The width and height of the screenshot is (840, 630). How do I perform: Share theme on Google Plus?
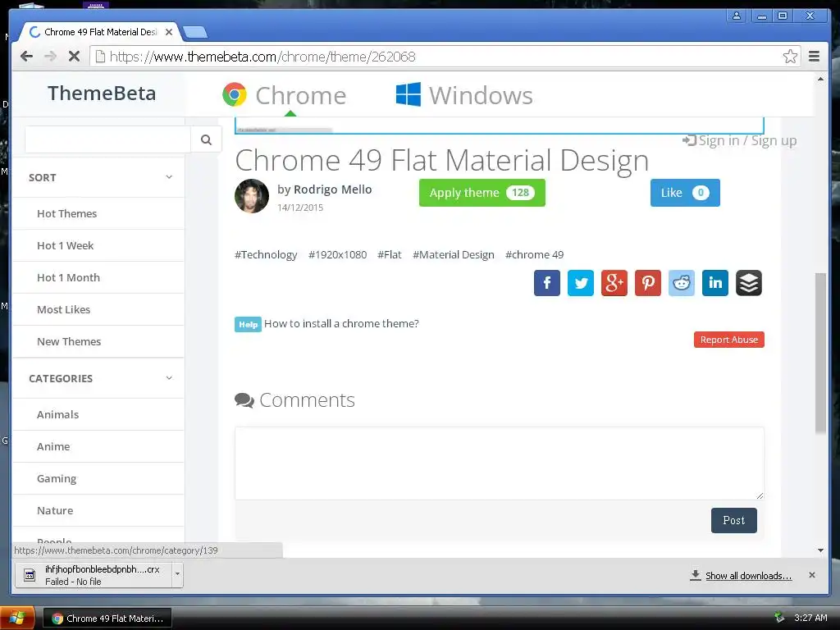coord(614,283)
